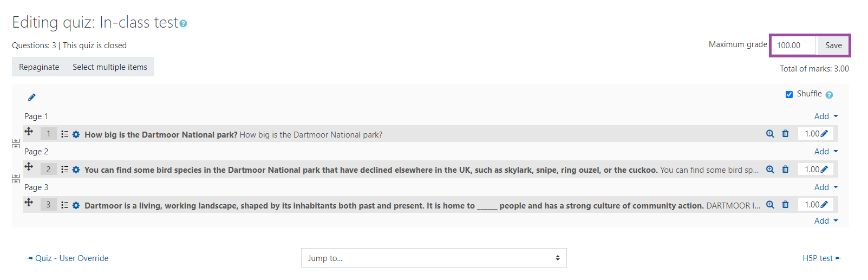Edit the maximum mark for question 2
This screenshot has width=868, height=280.
(x=824, y=170)
